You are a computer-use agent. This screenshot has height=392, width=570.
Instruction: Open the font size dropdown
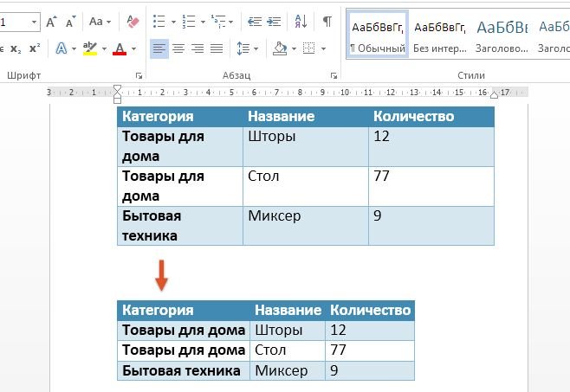(x=34, y=21)
